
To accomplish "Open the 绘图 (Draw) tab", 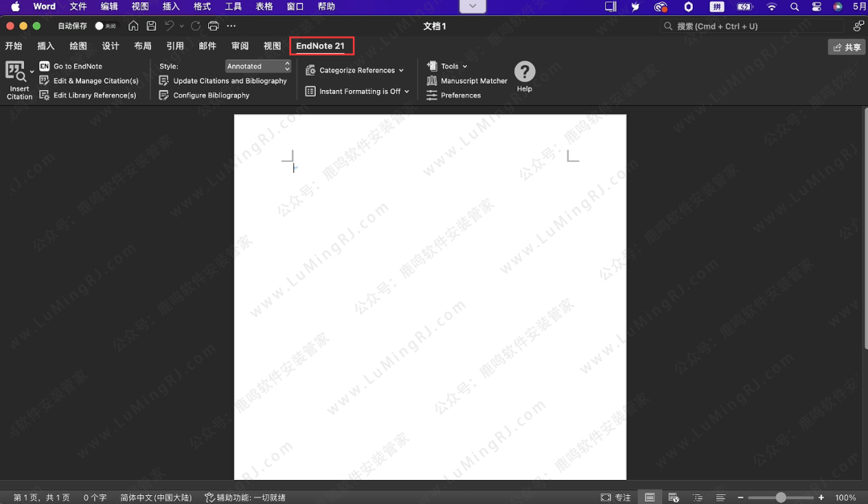I will pyautogui.click(x=78, y=46).
